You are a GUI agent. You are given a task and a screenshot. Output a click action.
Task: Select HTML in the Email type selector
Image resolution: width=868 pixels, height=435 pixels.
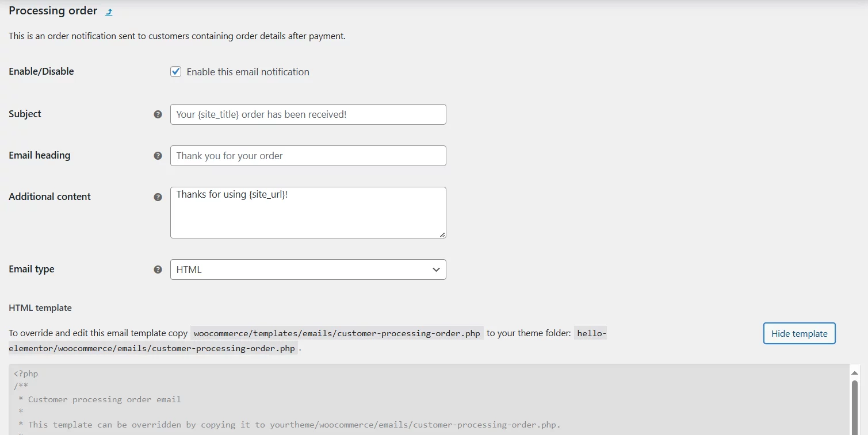[308, 269]
